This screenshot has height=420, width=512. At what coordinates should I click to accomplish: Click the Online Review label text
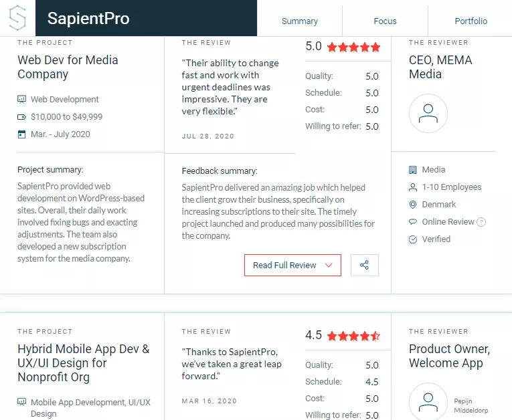(448, 222)
